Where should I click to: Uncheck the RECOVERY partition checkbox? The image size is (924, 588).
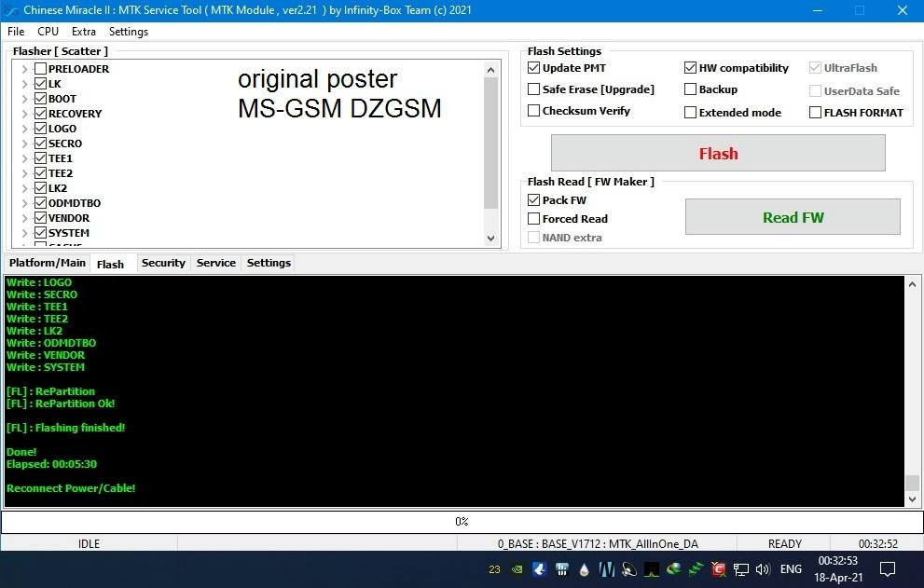coord(40,113)
